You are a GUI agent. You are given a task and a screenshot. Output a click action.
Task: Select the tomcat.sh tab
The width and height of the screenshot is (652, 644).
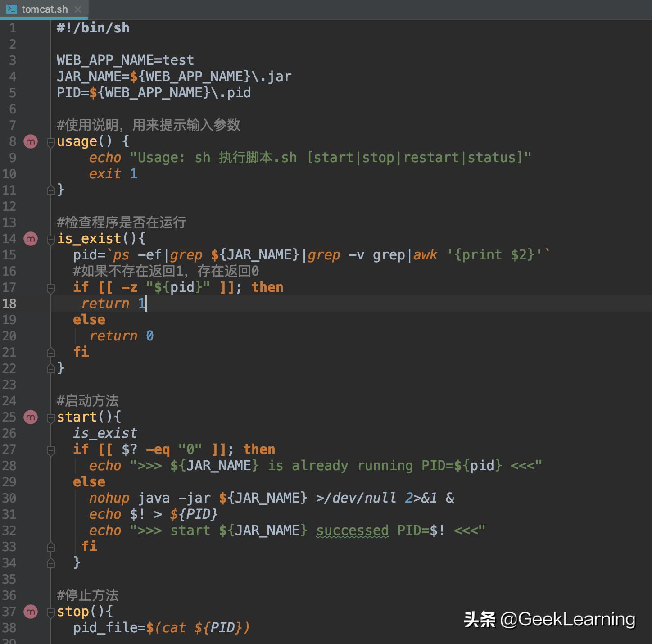[x=44, y=9]
